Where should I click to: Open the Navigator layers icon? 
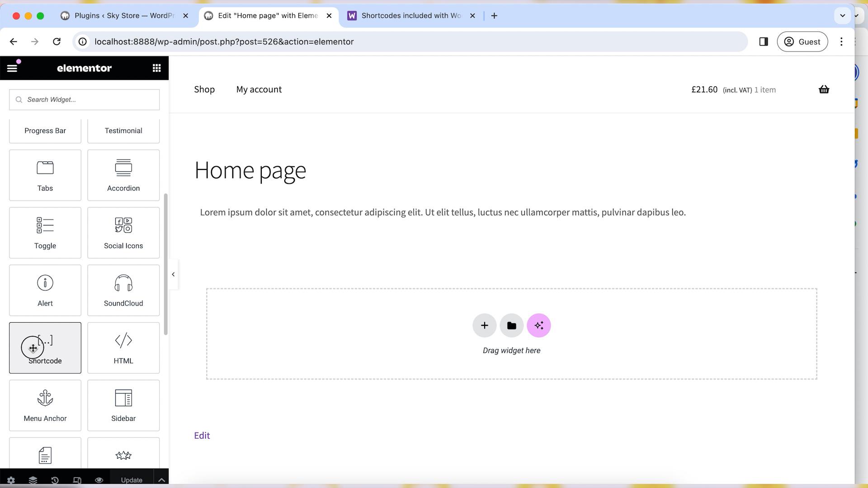pyautogui.click(x=33, y=480)
